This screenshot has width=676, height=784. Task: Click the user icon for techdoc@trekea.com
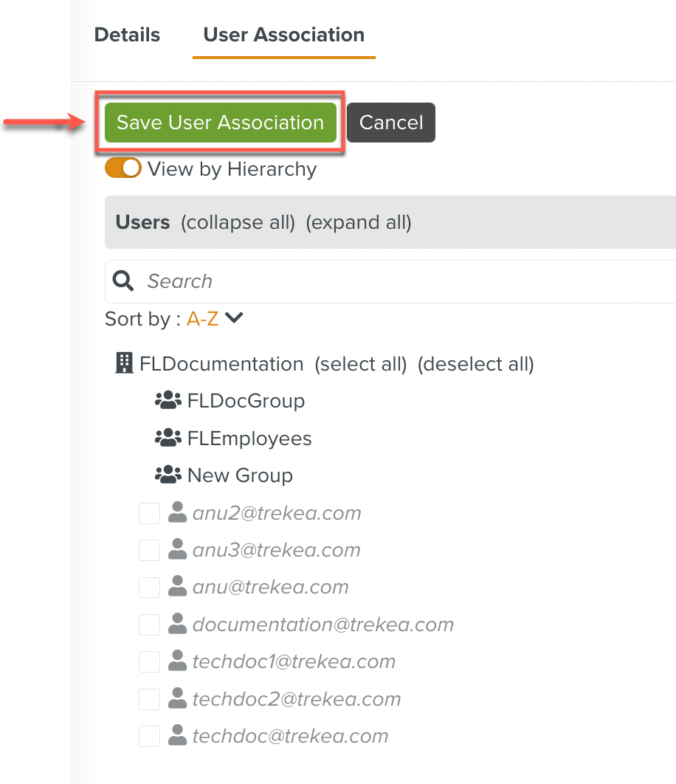tap(177, 735)
